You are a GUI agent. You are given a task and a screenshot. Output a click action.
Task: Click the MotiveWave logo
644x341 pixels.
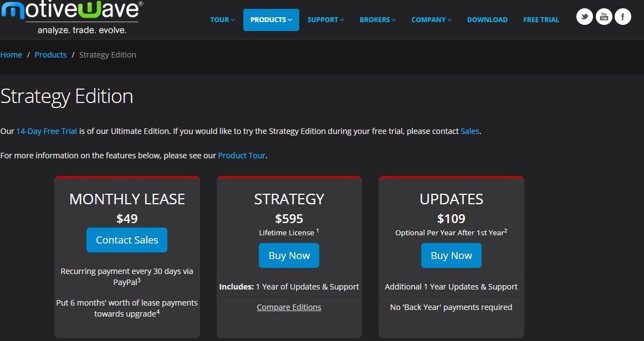pos(72,17)
